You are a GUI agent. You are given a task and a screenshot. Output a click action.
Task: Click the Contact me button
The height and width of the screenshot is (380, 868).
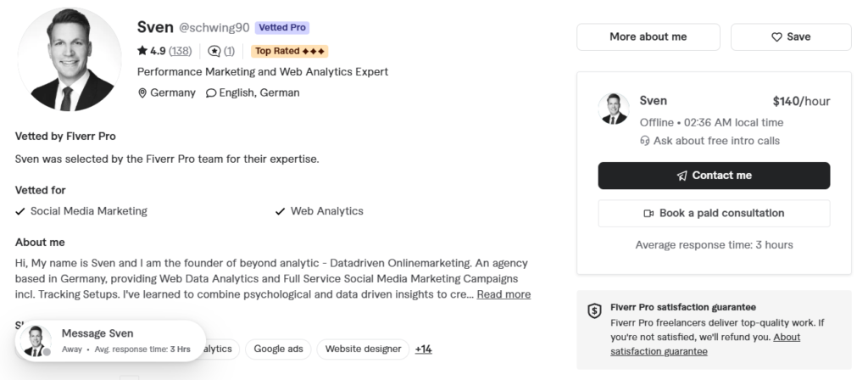714,176
